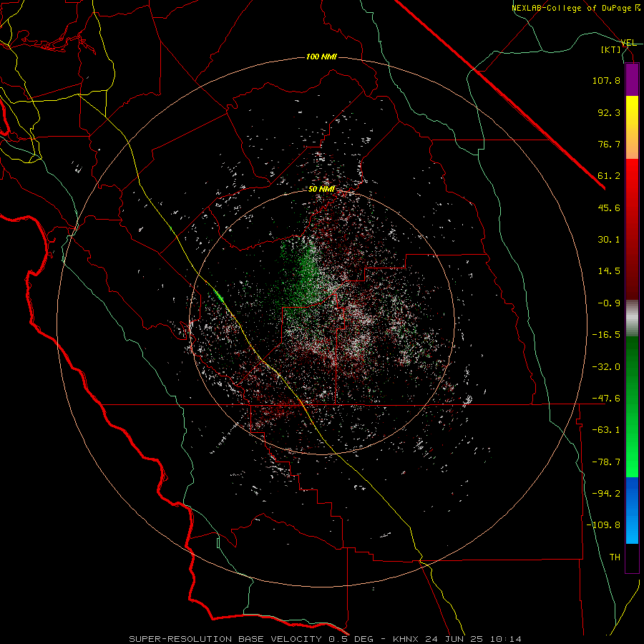Viewport: 644px width, 644px height.
Task: Click the -0.9 velocity scale value
Action: (609, 303)
